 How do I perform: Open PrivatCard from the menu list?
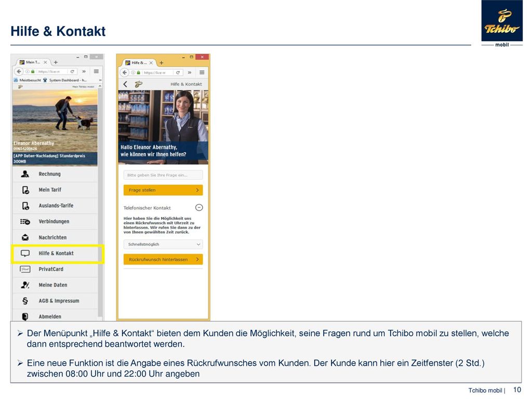[55, 269]
